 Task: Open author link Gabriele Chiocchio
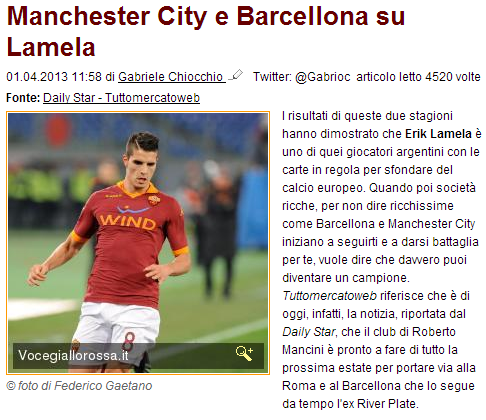tap(171, 77)
